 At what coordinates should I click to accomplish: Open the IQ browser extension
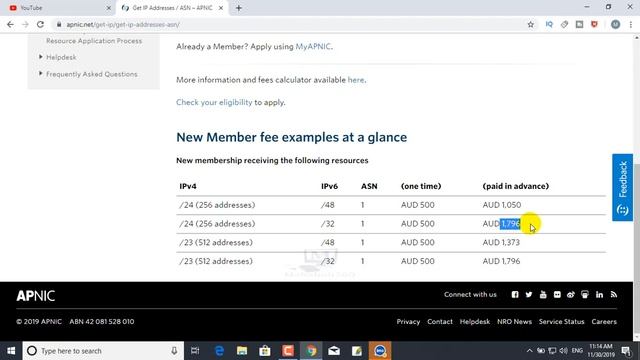549,24
